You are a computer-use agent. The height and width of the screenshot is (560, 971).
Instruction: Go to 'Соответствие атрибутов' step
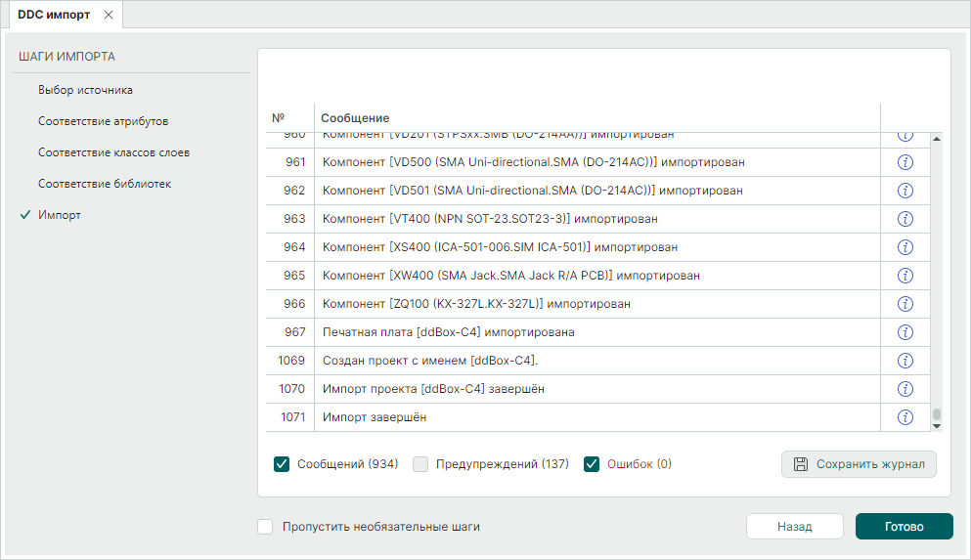[103, 121]
